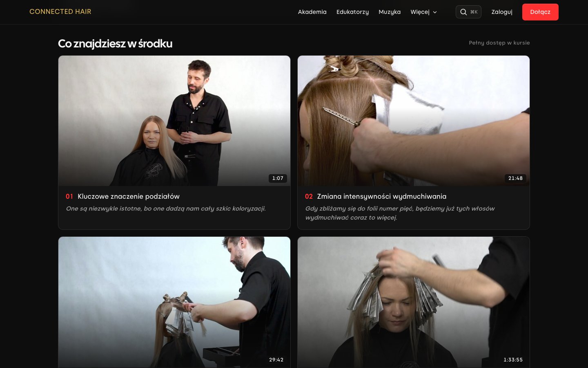Click the lesson number 01 label
The image size is (588, 368).
coord(69,196)
